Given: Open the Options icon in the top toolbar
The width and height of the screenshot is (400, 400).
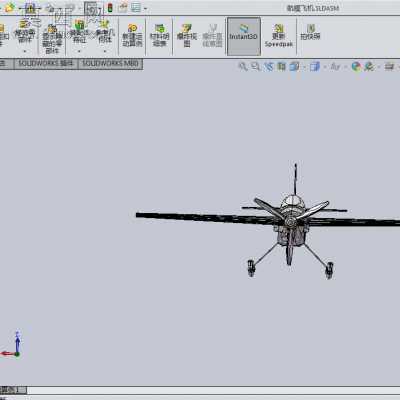Looking at the screenshot, I should pyautogui.click(x=136, y=7).
